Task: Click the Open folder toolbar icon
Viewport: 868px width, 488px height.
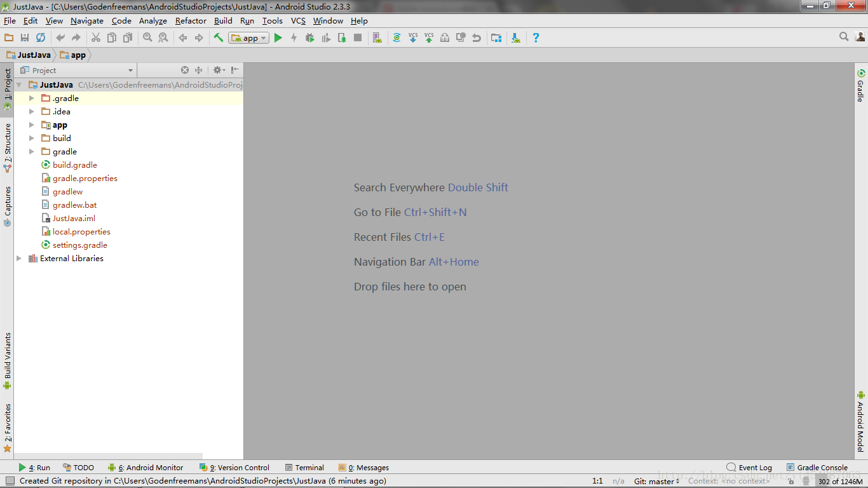Action: click(9, 38)
